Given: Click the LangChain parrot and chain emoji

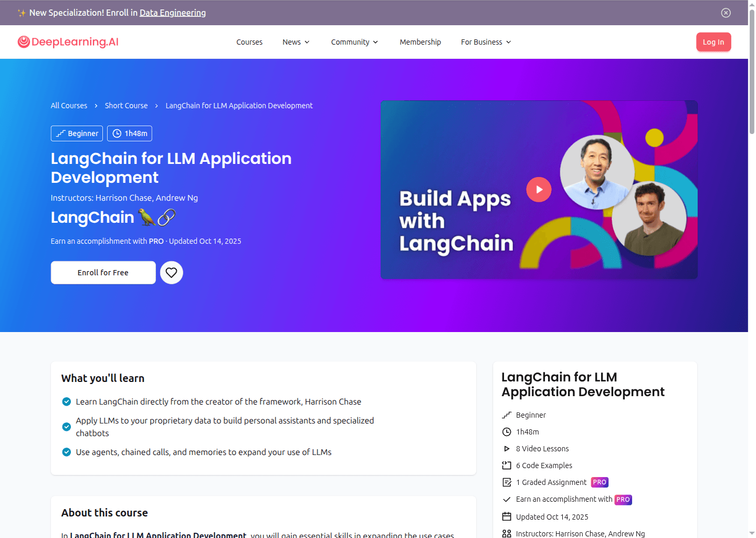Looking at the screenshot, I should point(156,217).
